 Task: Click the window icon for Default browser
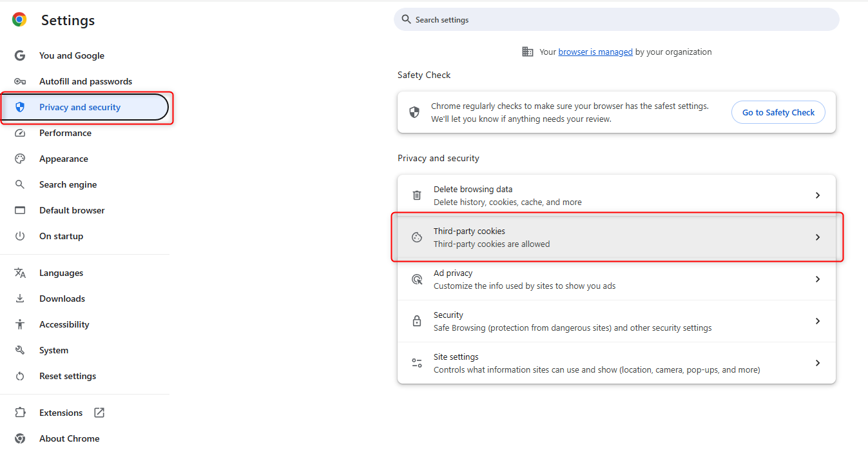tap(20, 210)
